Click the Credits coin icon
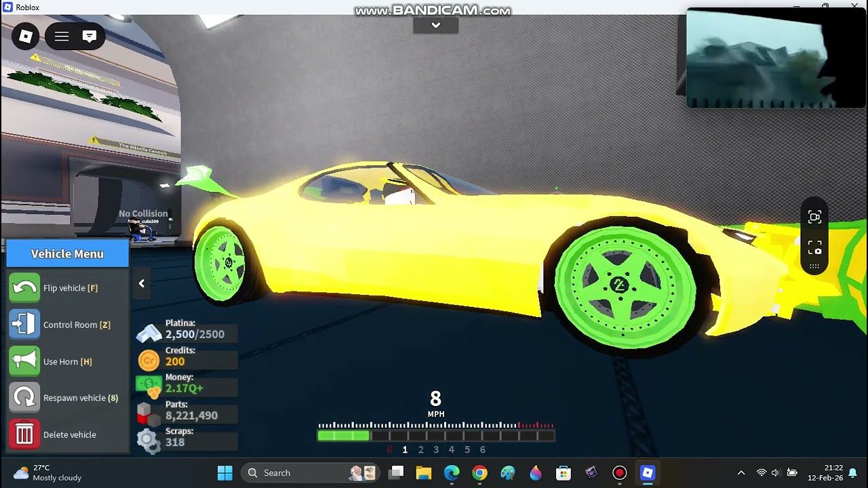This screenshot has width=868, height=488. (x=149, y=361)
